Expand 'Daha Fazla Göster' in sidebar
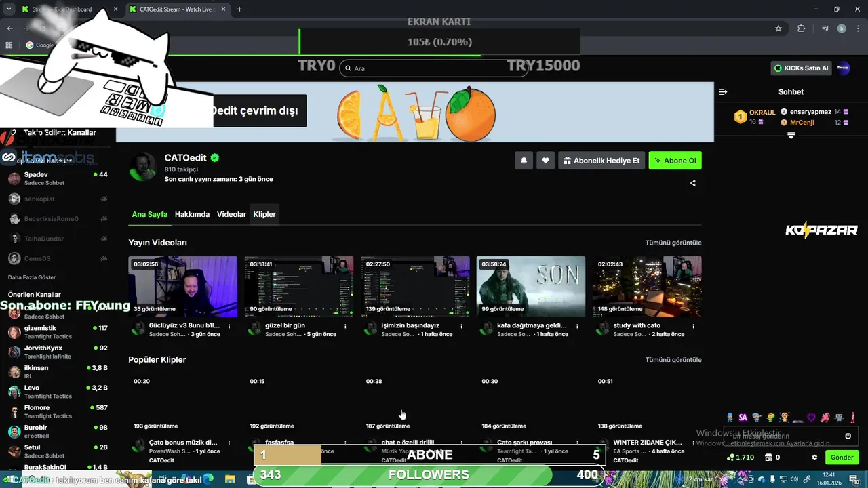The image size is (868, 488). click(32, 277)
